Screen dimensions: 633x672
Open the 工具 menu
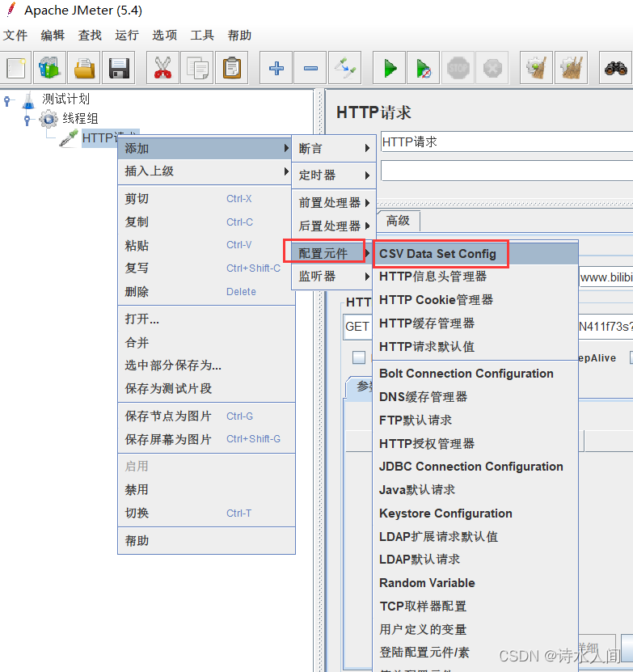202,35
